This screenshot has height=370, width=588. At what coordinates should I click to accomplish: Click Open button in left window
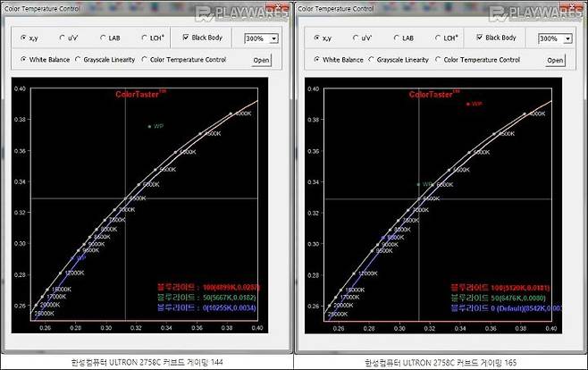pyautogui.click(x=261, y=61)
